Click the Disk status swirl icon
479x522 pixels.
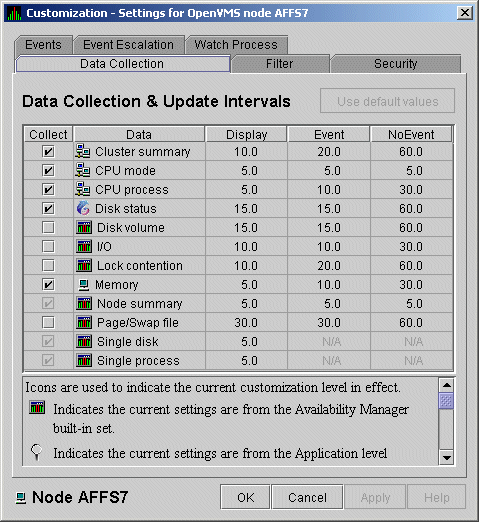coord(83,208)
